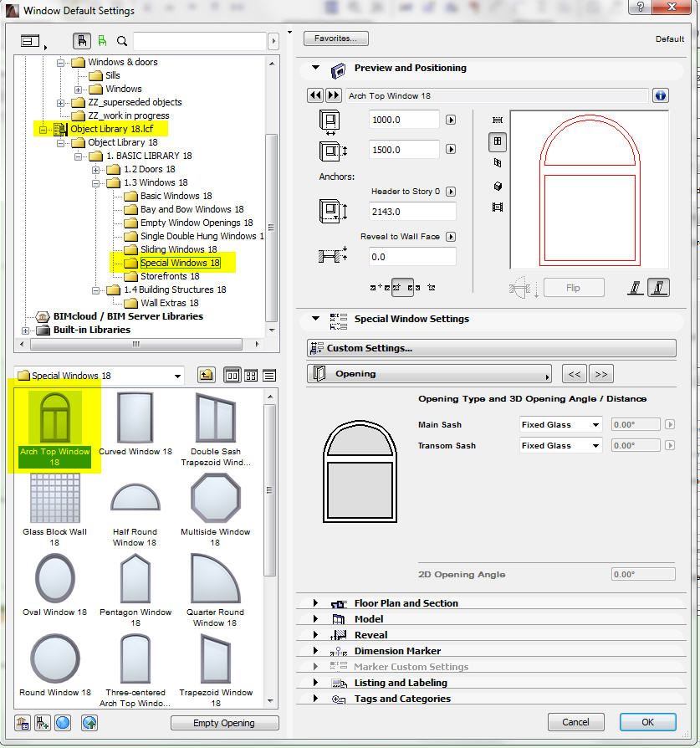The height and width of the screenshot is (748, 700).
Task: Toggle the left anchor point option
Action: [x=380, y=288]
